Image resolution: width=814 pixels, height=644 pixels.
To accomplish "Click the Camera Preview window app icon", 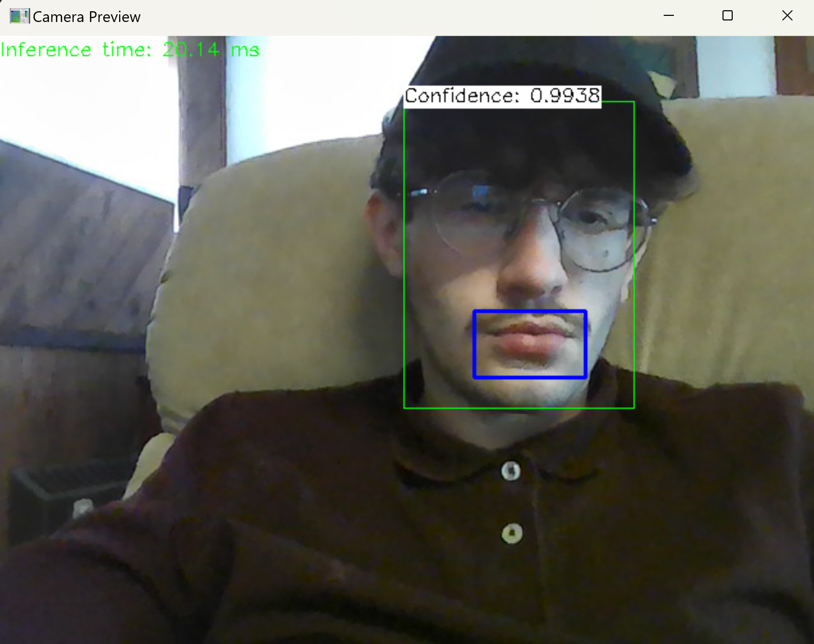I will [x=19, y=16].
